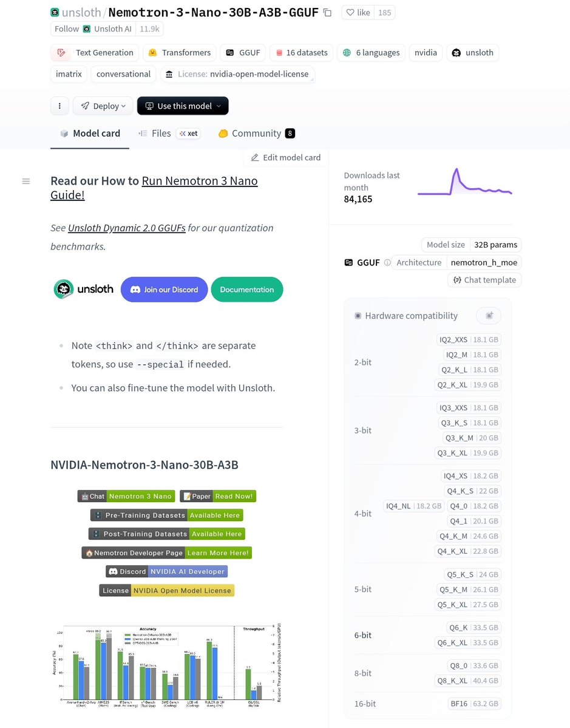The height and width of the screenshot is (728, 570).
Task: Open Nemotron Developer Page badge
Action: click(x=167, y=553)
